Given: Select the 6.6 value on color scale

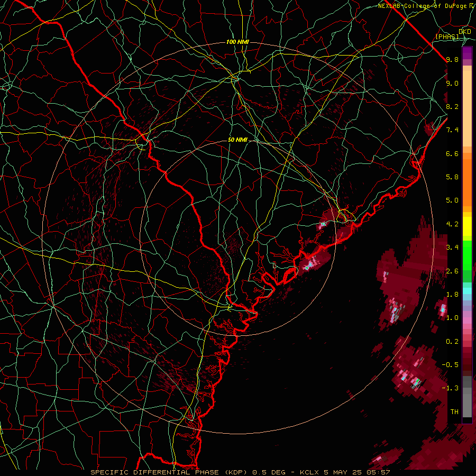Looking at the screenshot, I should [x=452, y=153].
